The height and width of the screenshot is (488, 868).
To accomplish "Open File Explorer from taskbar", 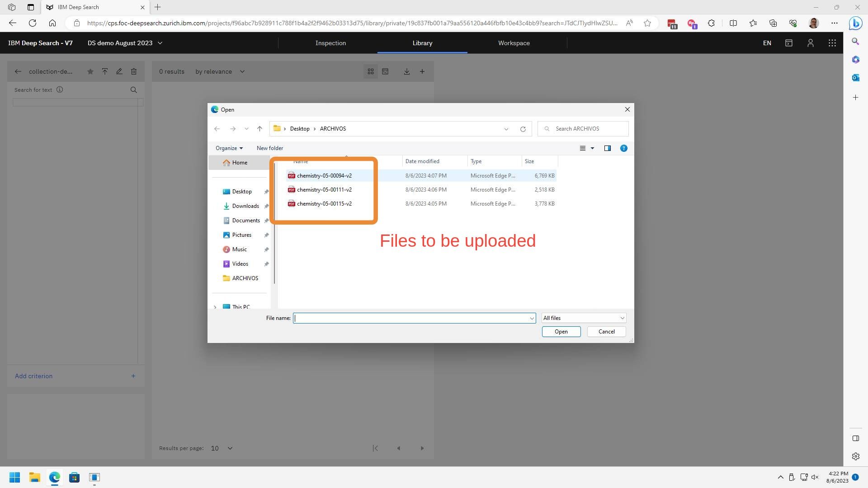I will 35,477.
